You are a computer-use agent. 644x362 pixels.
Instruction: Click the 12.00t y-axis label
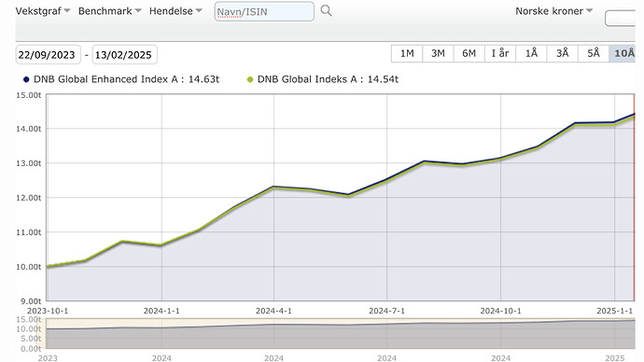(x=29, y=198)
